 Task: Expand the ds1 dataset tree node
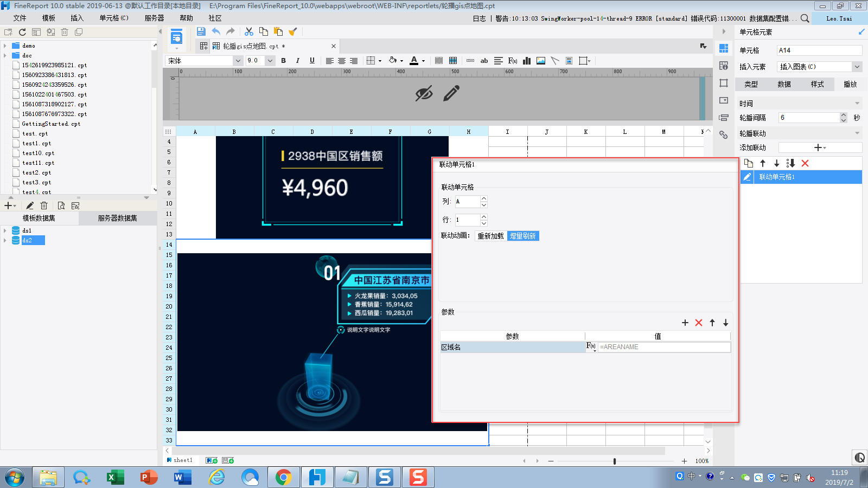[5, 230]
